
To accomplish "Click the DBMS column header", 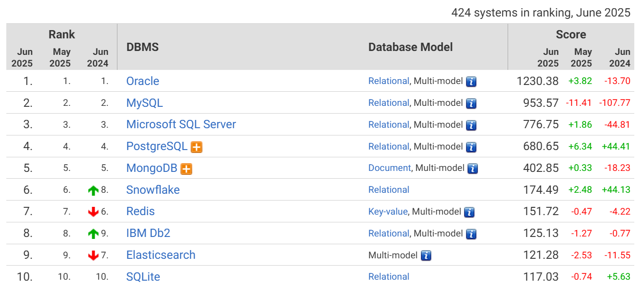I will tap(142, 47).
